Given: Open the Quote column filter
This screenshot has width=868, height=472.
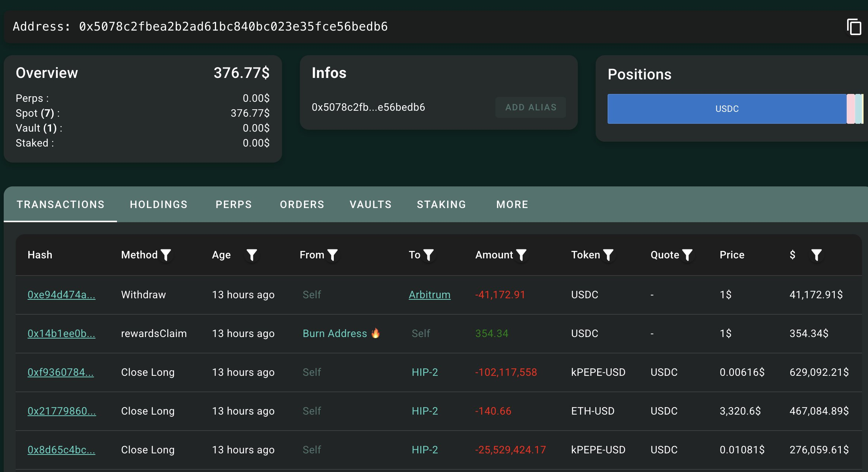Looking at the screenshot, I should click(x=687, y=255).
